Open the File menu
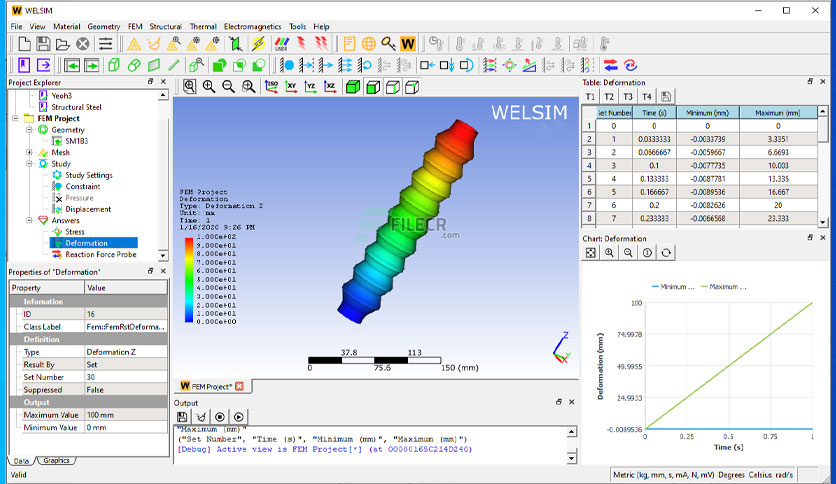Viewport: 836px width, 484px height. (17, 26)
